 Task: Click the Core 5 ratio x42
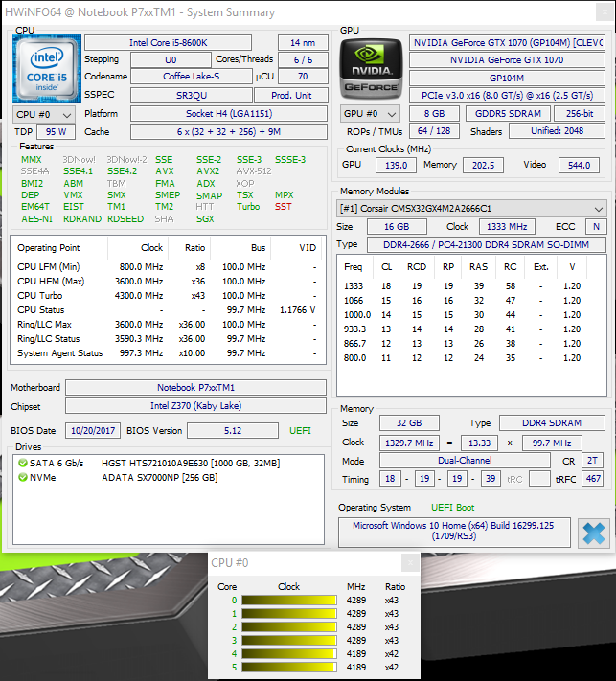(x=392, y=667)
